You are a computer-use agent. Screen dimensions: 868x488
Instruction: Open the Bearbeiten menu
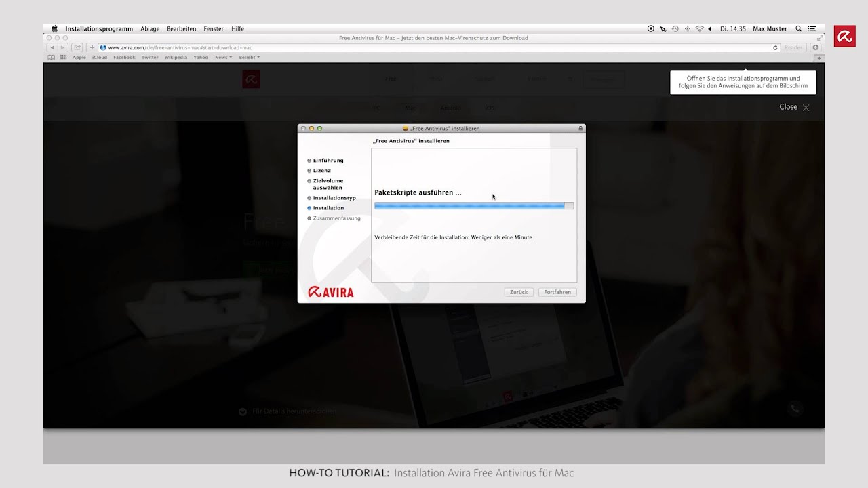pos(182,29)
